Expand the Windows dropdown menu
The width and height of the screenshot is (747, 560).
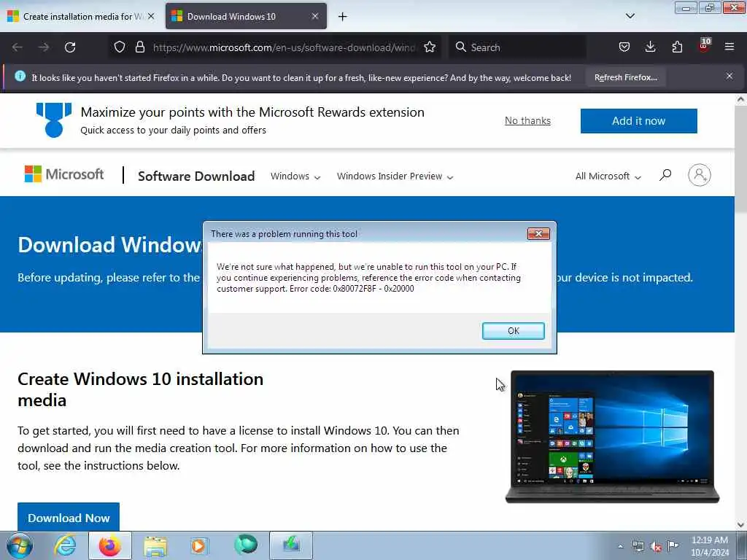tap(295, 176)
